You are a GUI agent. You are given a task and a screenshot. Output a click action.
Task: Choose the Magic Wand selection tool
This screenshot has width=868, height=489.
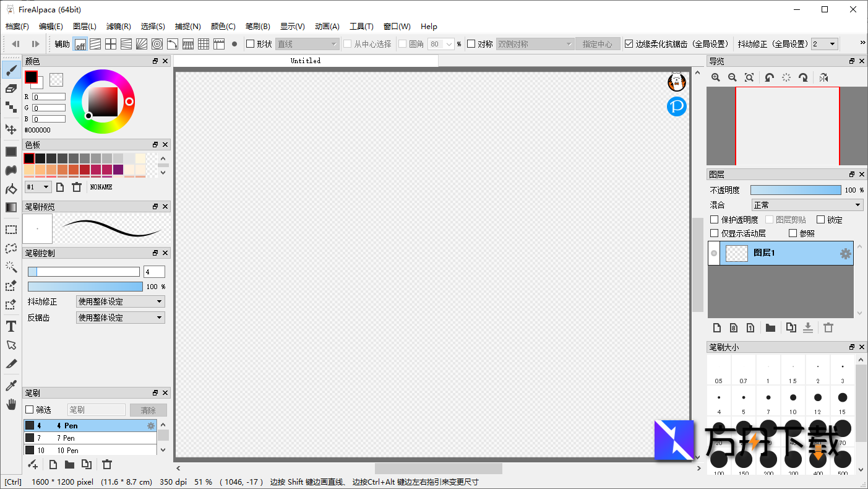[11, 267]
